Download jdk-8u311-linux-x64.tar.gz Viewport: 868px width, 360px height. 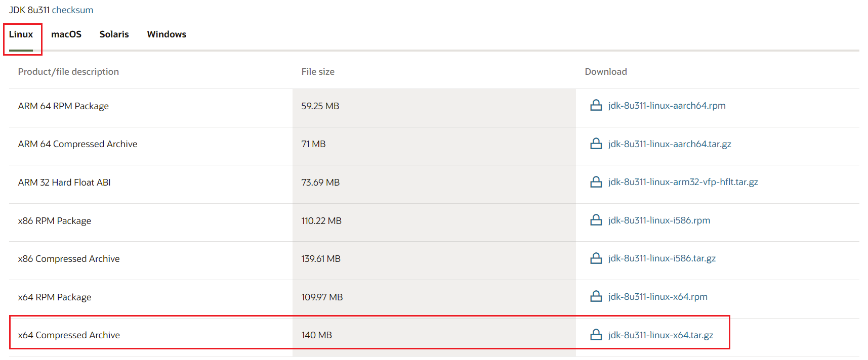tap(660, 335)
